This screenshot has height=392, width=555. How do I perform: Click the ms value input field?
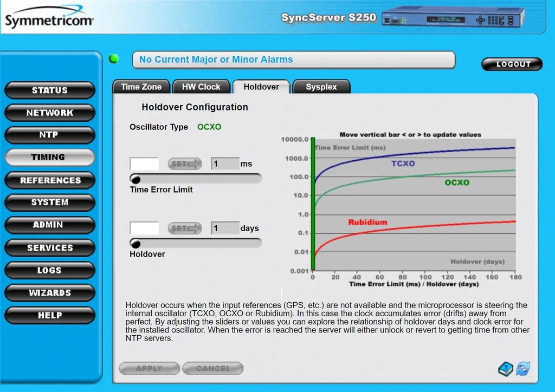coord(225,164)
